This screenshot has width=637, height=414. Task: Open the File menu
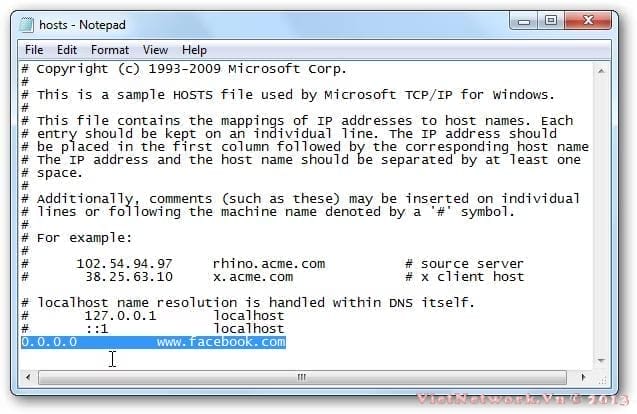point(34,50)
